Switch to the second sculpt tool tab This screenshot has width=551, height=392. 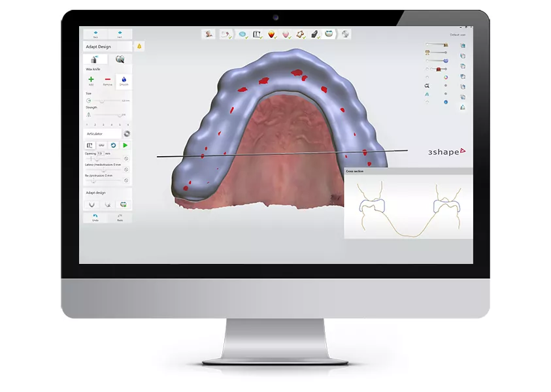pos(120,59)
